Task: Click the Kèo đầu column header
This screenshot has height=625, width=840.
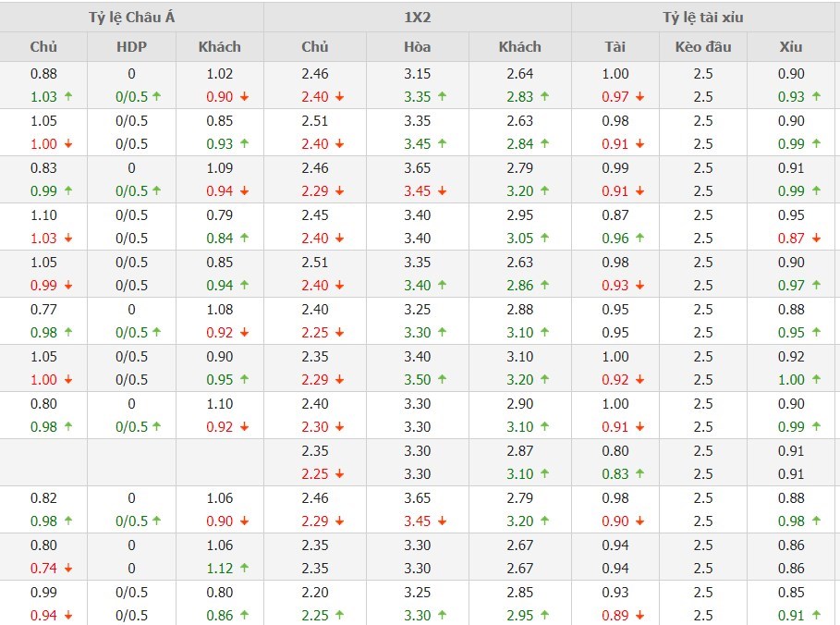Action: click(x=703, y=46)
